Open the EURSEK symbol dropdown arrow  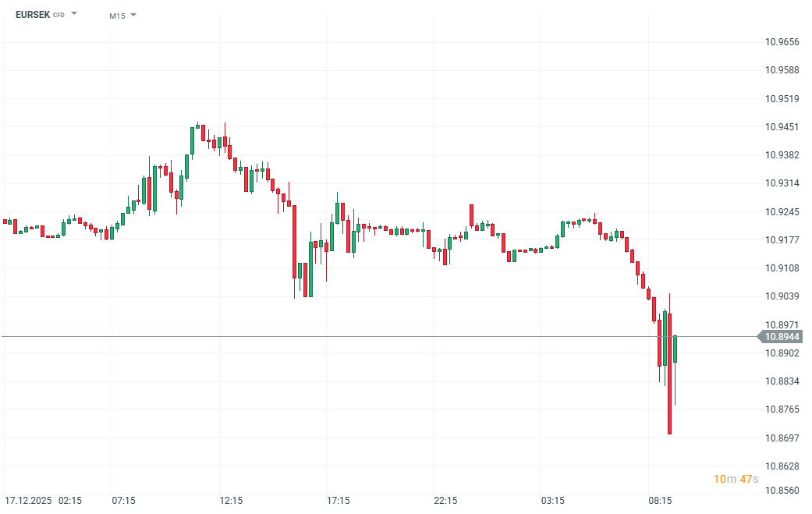(74, 14)
